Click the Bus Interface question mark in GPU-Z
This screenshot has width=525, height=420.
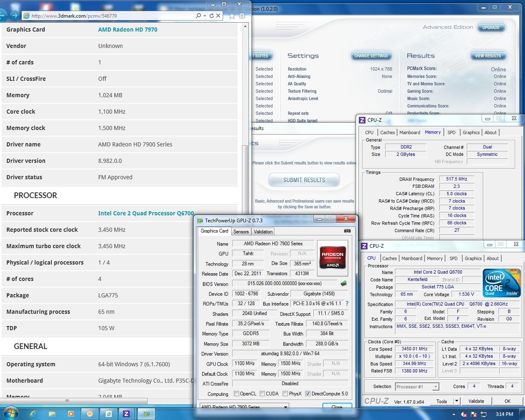[x=347, y=304]
